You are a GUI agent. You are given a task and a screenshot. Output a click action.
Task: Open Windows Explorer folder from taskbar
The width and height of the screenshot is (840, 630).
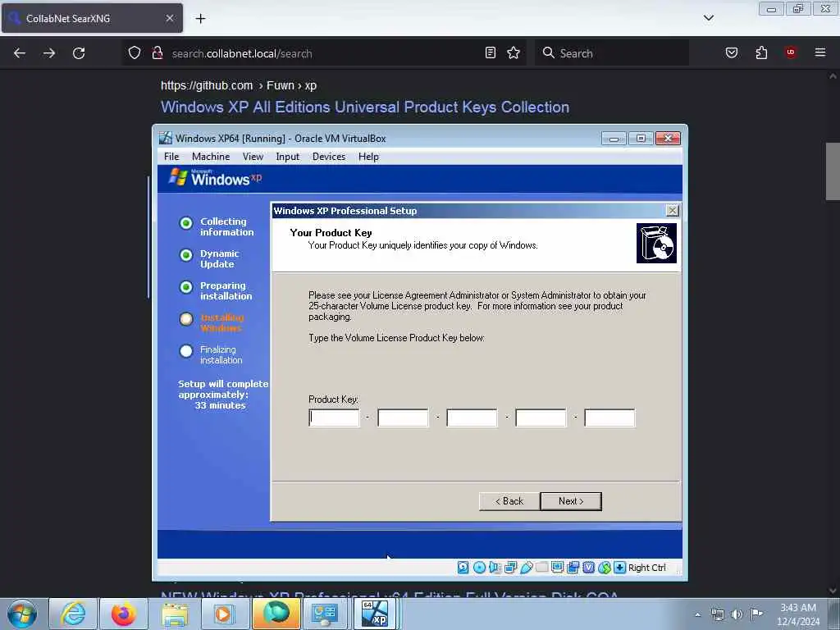(175, 614)
